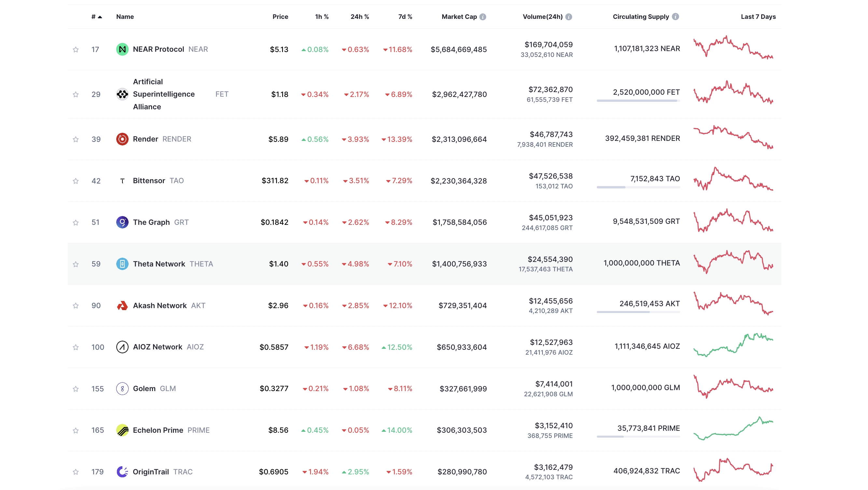The height and width of the screenshot is (490, 868).
Task: Sort by 7d % column header
Action: pos(405,17)
